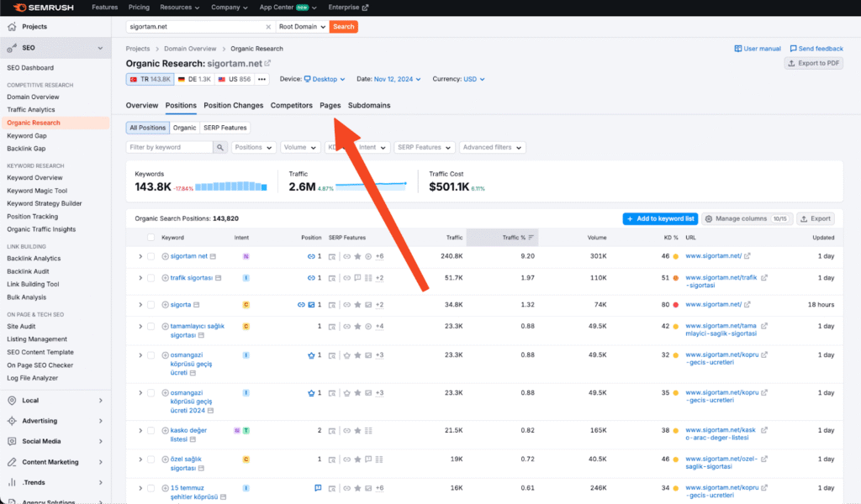
Task: Check the kasko değer listesi row checkbox
Action: pos(151,430)
